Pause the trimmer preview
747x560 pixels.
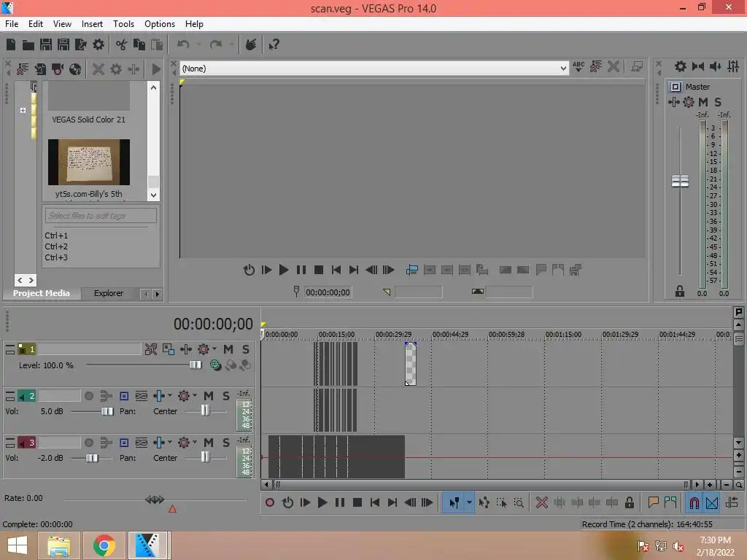(301, 270)
